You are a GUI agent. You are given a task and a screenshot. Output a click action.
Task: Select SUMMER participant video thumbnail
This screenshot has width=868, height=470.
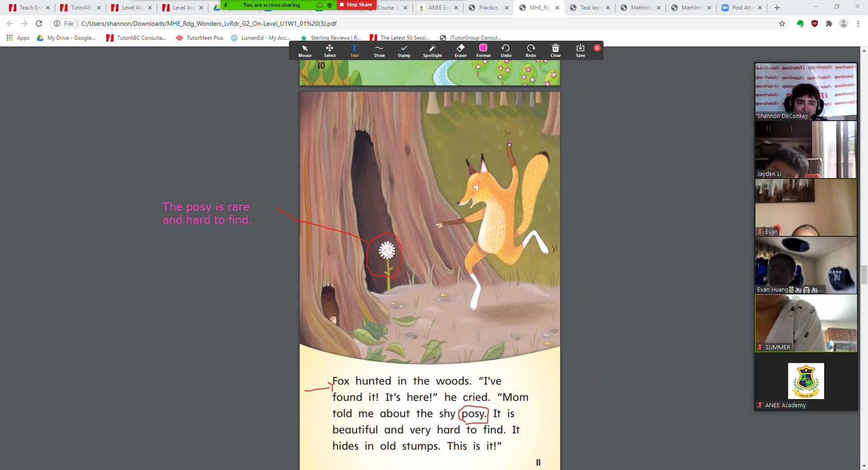[x=806, y=323]
